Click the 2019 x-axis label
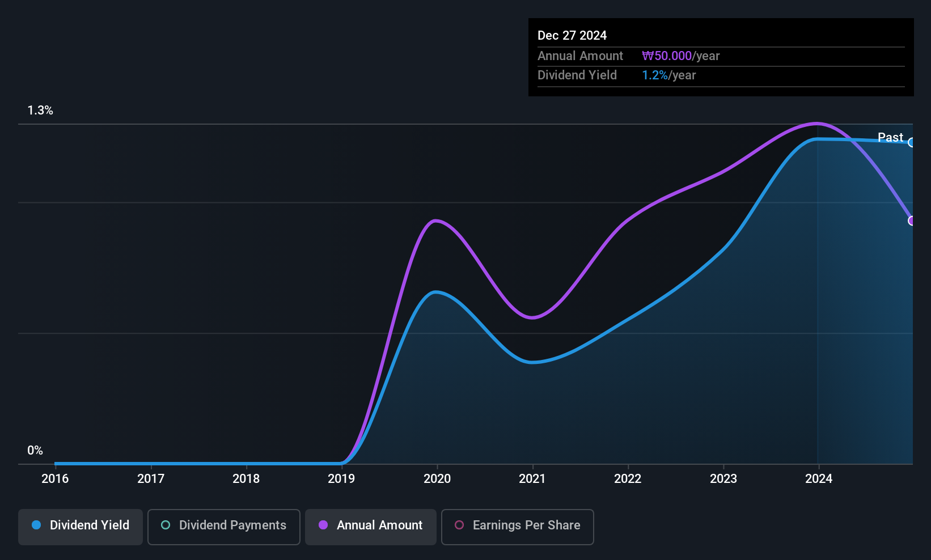The image size is (931, 560). click(341, 479)
